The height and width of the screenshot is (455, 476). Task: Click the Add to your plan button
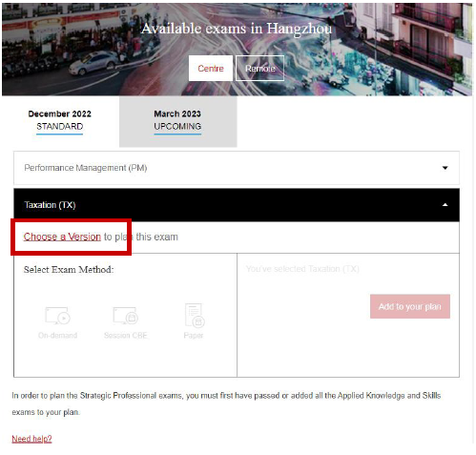(410, 306)
